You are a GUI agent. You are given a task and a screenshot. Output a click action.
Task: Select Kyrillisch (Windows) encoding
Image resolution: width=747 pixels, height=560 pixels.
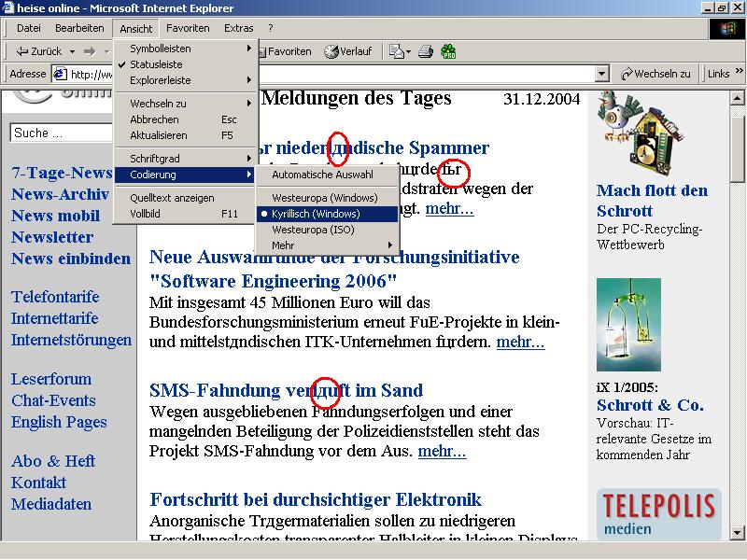(x=328, y=214)
